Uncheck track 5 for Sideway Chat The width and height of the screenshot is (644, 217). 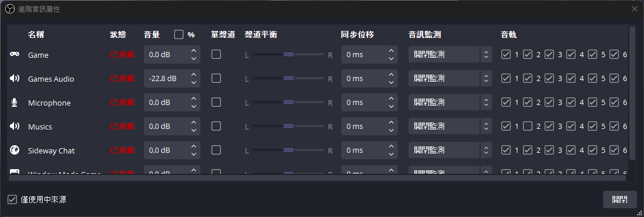click(593, 150)
